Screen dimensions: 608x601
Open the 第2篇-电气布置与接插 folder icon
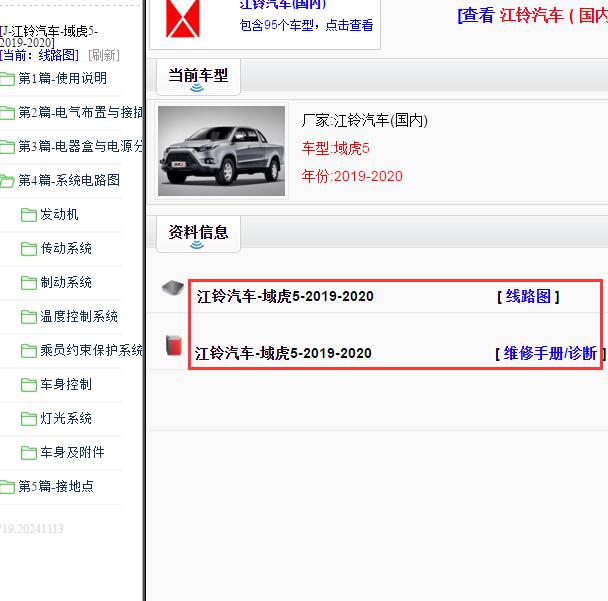pos(7,113)
